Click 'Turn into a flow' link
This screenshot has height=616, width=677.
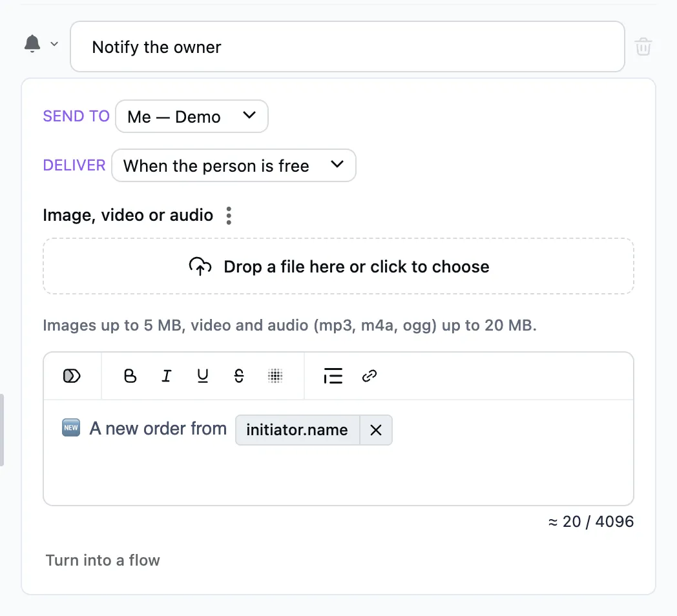click(x=103, y=560)
